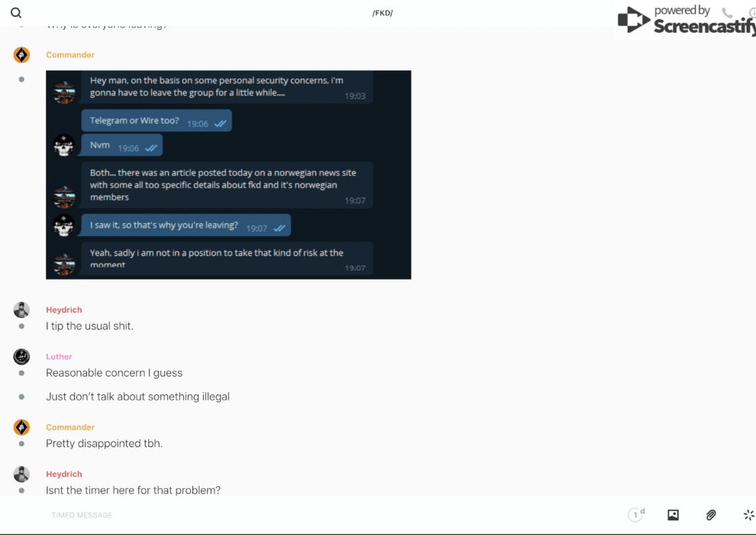
Task: Select message "I tip the usual shit."
Action: click(89, 326)
